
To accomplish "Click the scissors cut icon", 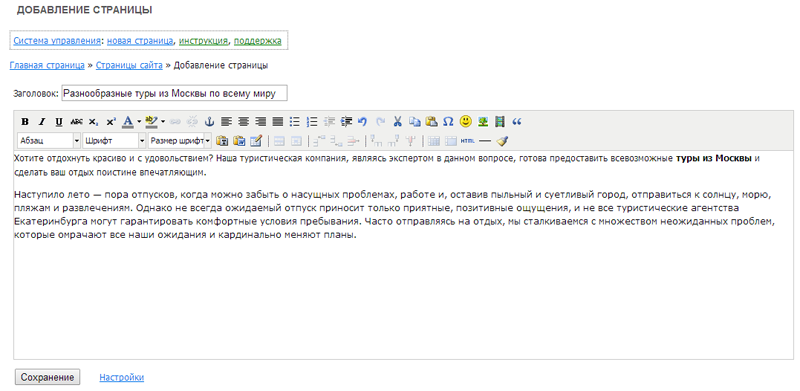I will tap(397, 121).
